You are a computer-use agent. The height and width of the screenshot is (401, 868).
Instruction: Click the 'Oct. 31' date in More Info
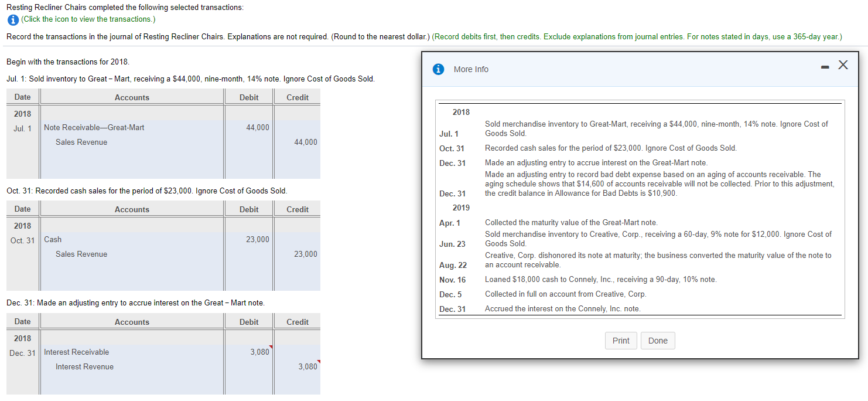(452, 148)
